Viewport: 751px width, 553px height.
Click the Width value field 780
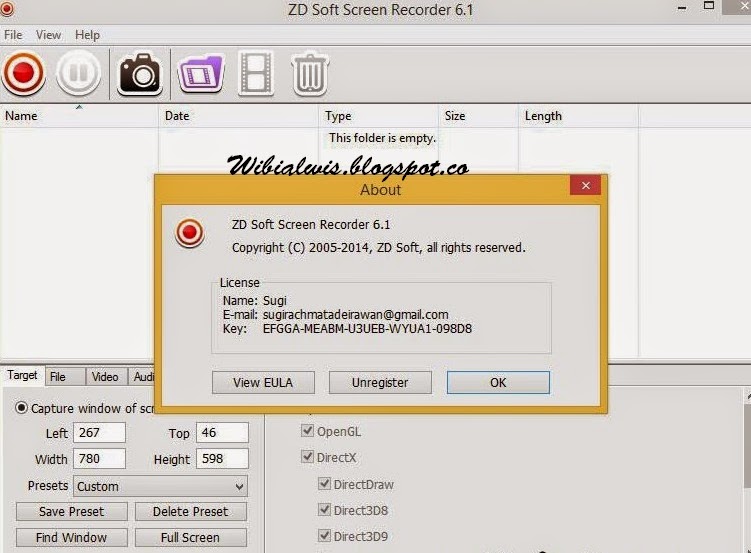100,459
